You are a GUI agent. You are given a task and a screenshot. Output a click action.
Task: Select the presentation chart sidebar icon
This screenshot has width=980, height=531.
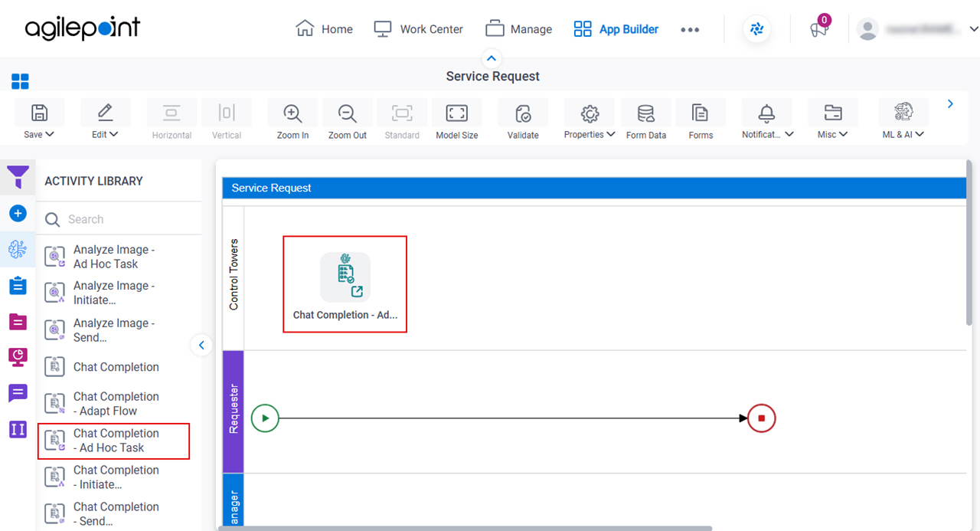click(18, 357)
